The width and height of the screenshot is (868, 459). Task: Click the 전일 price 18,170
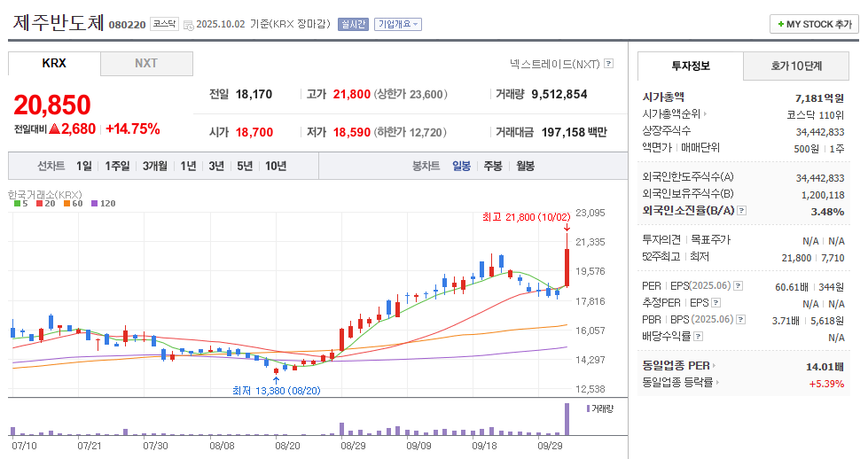(254, 95)
